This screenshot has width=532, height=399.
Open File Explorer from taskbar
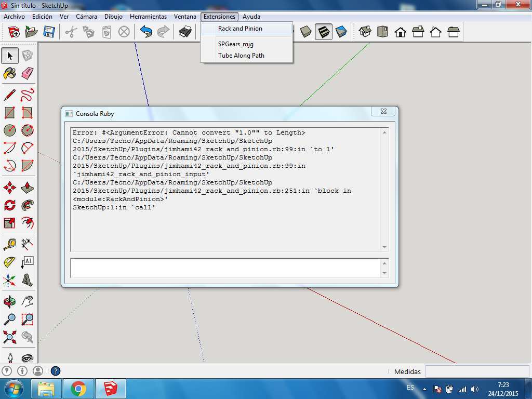point(46,389)
